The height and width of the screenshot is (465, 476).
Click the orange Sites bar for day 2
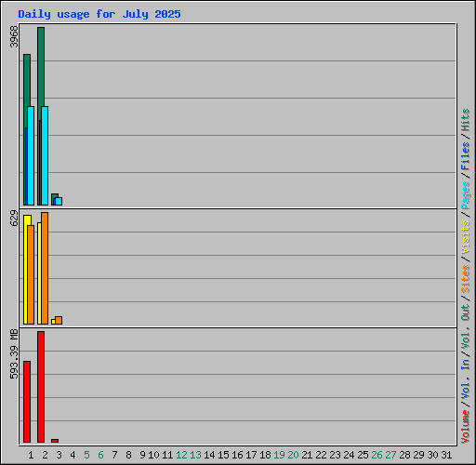coord(45,269)
